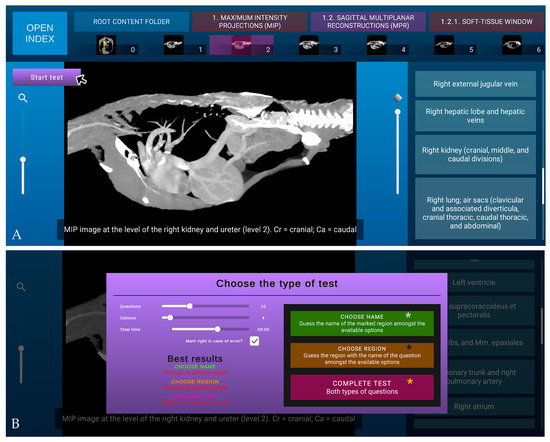
Task: Open the Soft-Tissue Window tab
Action: 487,22
